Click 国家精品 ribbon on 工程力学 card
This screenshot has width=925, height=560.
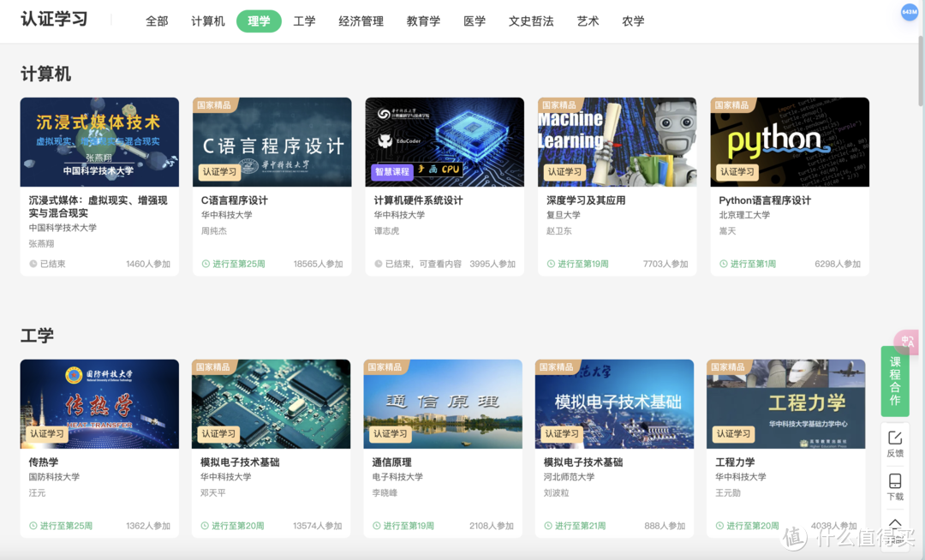(729, 366)
